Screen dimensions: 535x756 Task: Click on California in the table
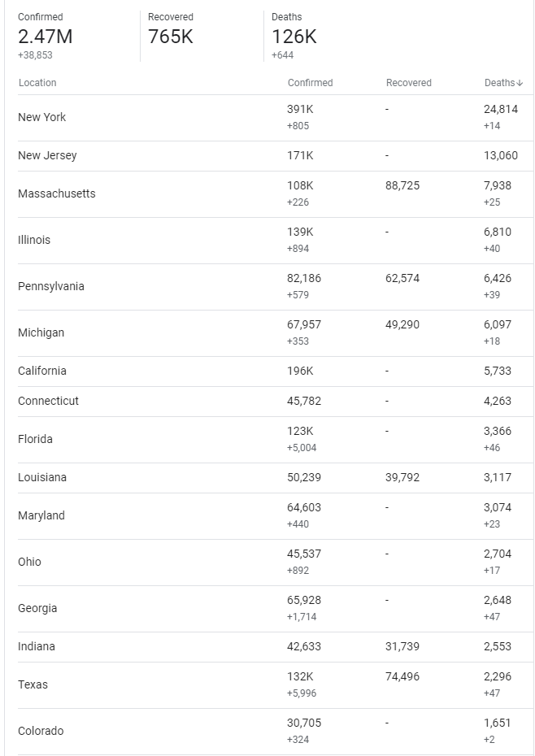42,371
